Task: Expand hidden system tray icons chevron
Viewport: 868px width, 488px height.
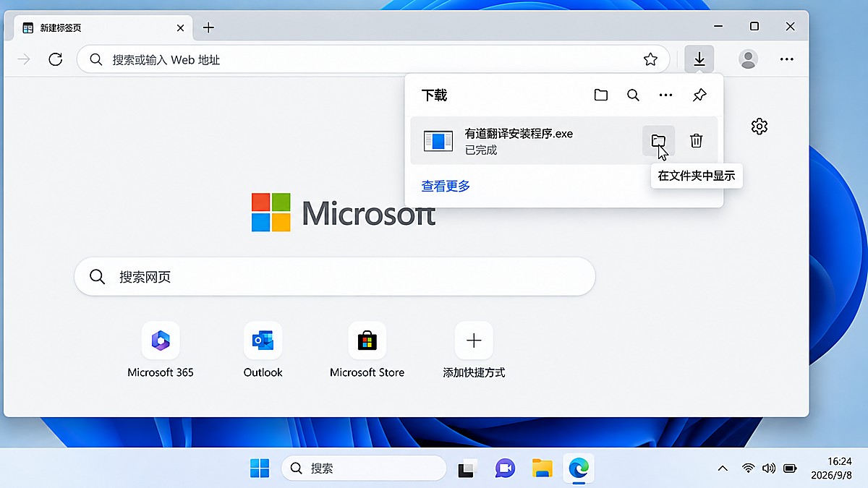Action: pyautogui.click(x=722, y=468)
